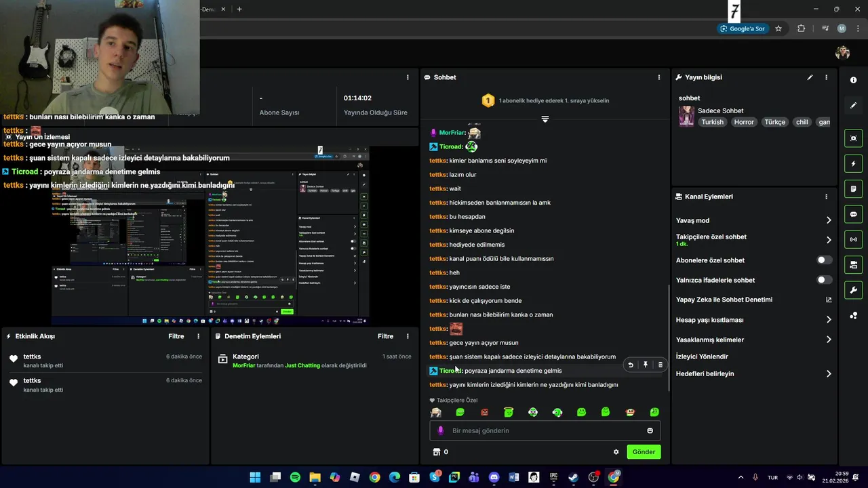The width and height of the screenshot is (868, 488).
Task: Click Google'a Sor button in address bar
Action: (743, 28)
